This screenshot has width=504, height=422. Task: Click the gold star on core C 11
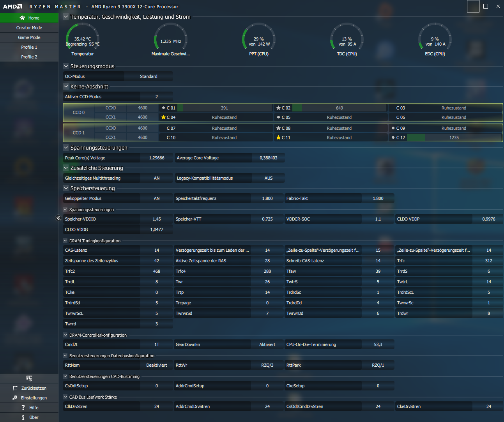[278, 138]
